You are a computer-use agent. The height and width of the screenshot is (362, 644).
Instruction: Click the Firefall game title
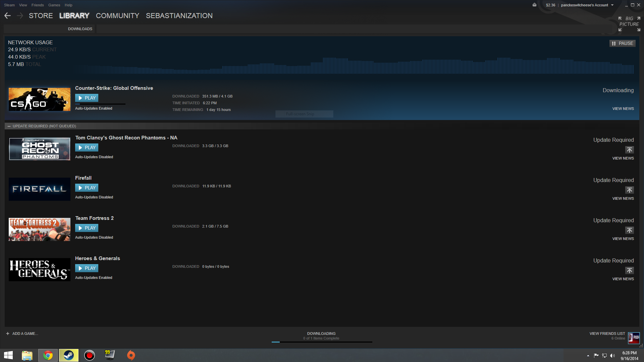[x=83, y=178]
